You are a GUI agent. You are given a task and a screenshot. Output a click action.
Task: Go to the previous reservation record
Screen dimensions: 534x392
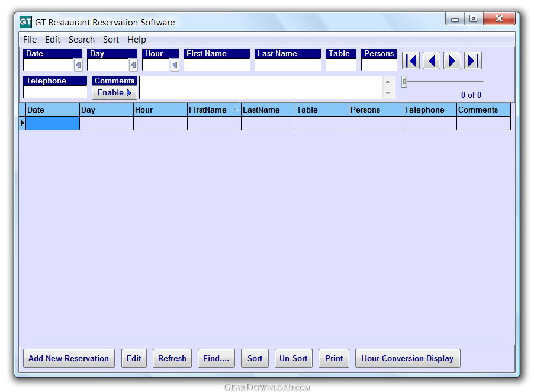(x=432, y=60)
